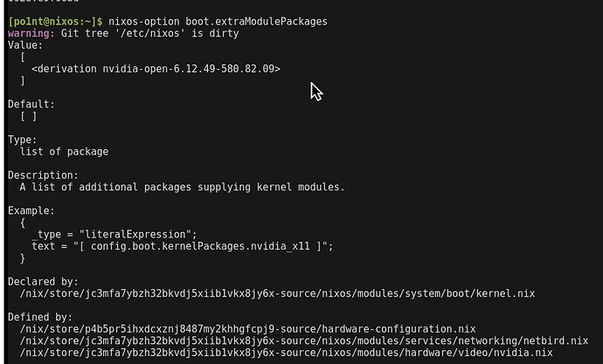Click the 'Example:' heading
603x364 pixels.
31,210
